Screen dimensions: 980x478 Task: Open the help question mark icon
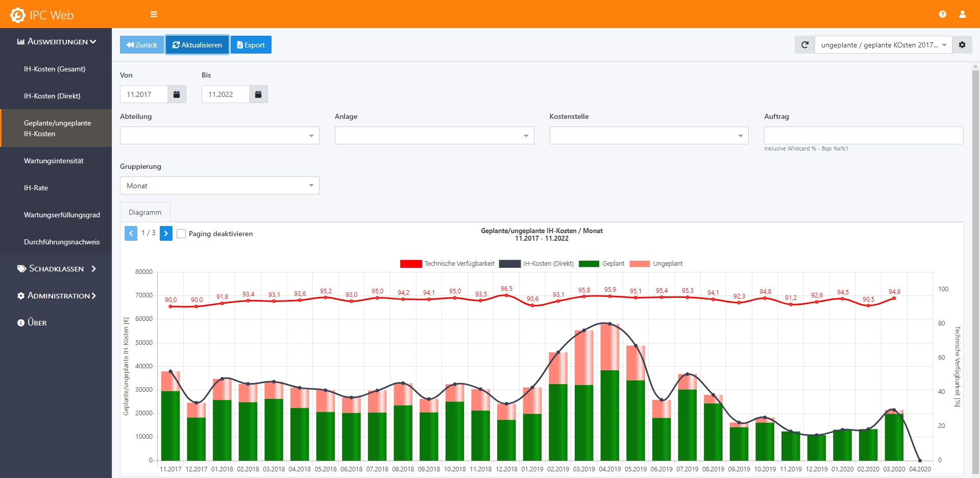[942, 14]
